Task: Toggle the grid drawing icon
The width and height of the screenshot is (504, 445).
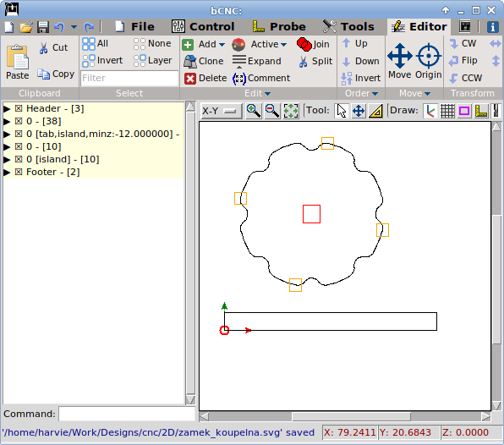Action: (x=447, y=112)
